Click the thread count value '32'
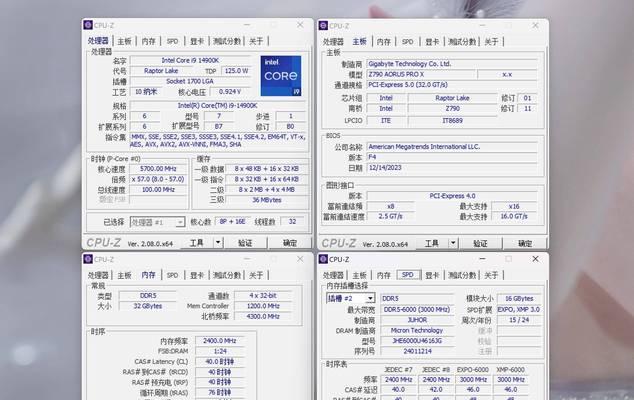Screen dimensions: 634x400 click(292, 222)
